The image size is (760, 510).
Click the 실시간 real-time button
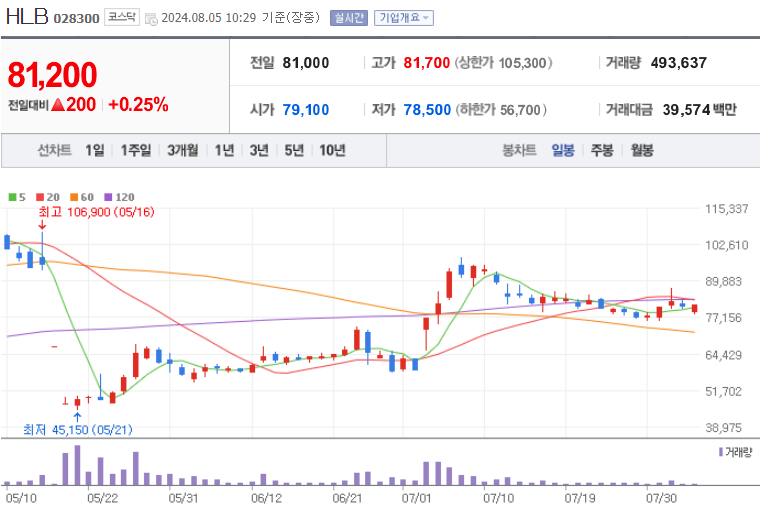click(x=348, y=18)
